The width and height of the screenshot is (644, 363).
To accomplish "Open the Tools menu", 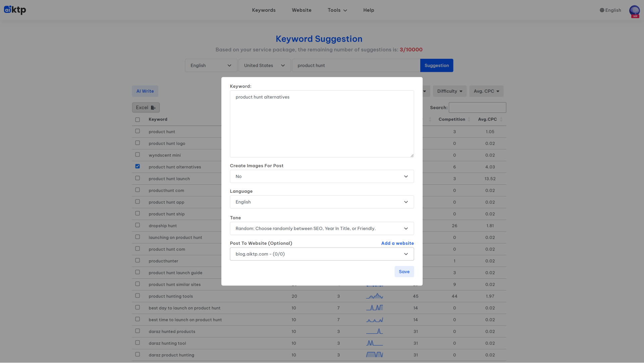I will 337,10.
